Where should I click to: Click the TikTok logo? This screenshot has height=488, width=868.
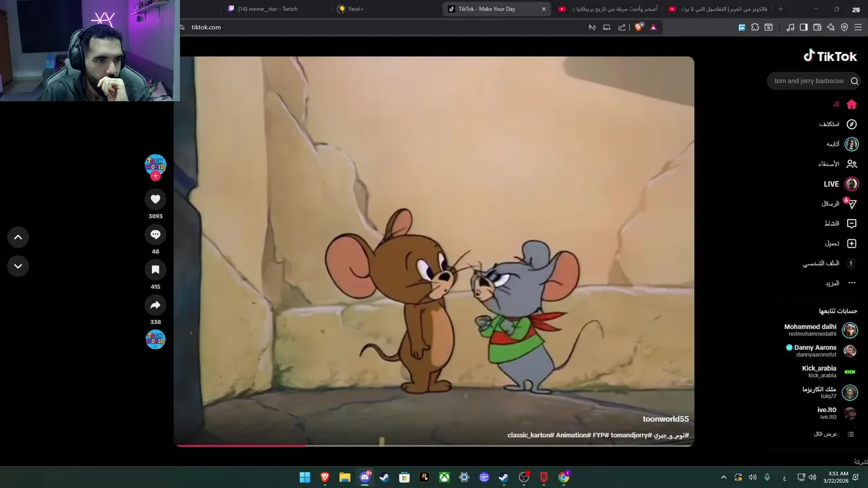click(x=830, y=56)
